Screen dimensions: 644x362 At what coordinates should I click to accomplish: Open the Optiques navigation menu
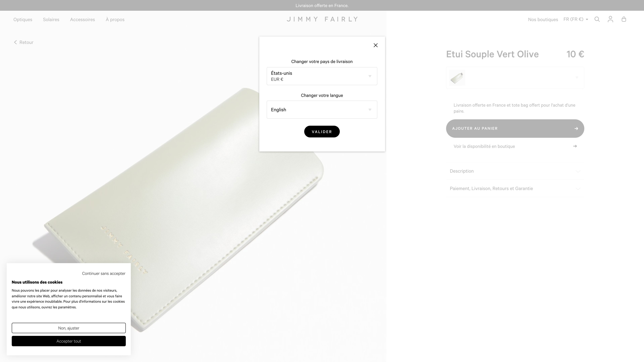(23, 19)
